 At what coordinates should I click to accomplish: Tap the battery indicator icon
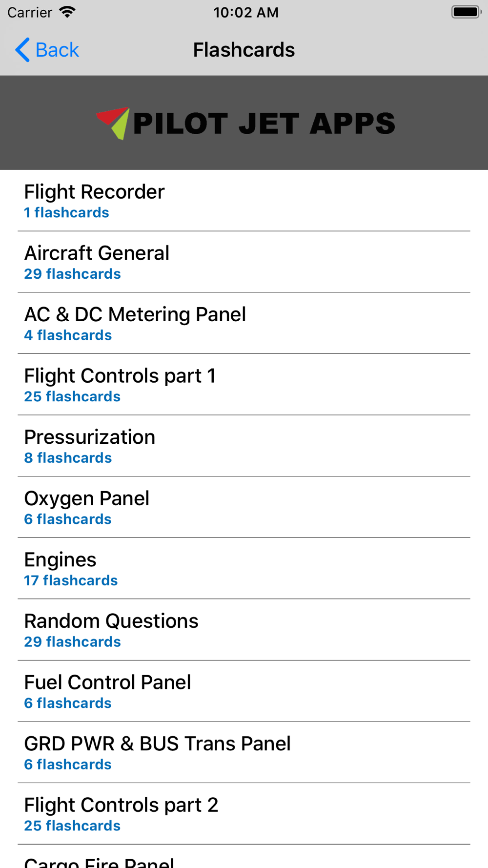(x=466, y=12)
